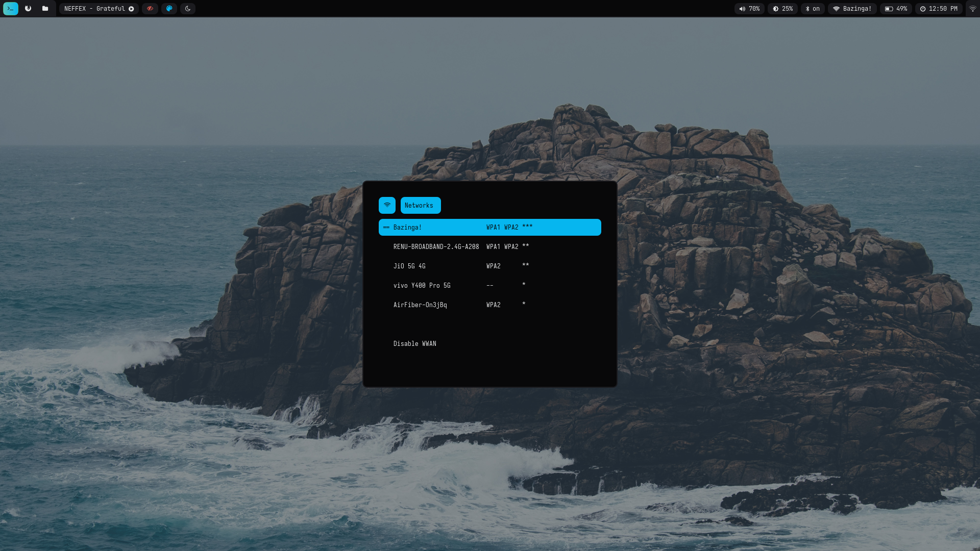
Task: Click the play button beside NEFFEX - Grateful
Action: point(131,9)
